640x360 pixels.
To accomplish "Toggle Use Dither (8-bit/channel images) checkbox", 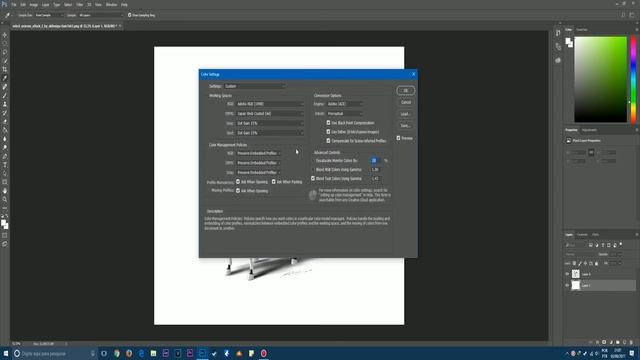I will click(x=328, y=131).
